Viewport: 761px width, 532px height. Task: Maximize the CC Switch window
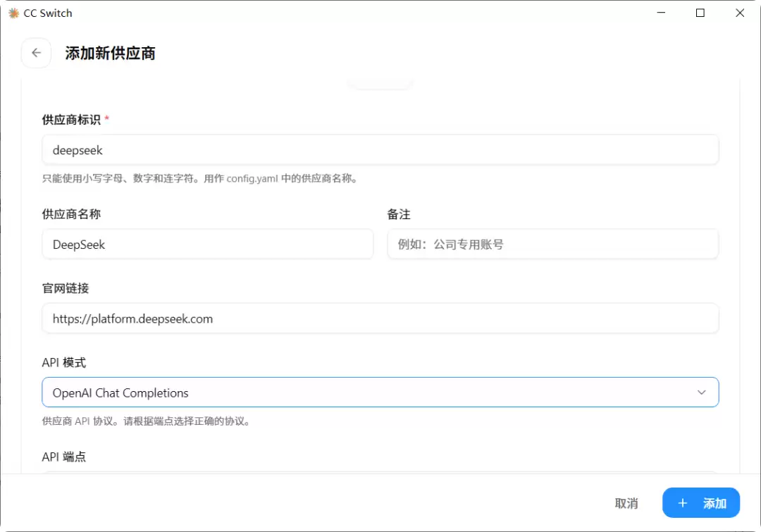point(700,13)
